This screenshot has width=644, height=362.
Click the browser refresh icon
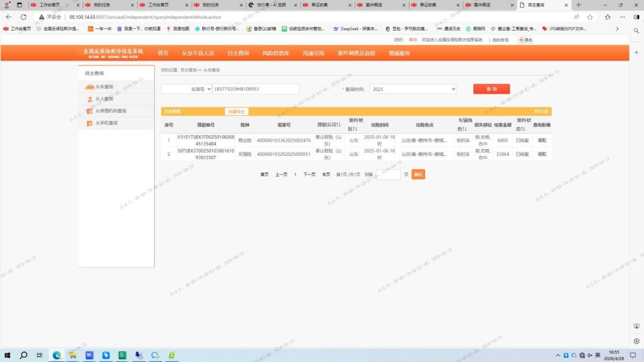[x=23, y=17]
